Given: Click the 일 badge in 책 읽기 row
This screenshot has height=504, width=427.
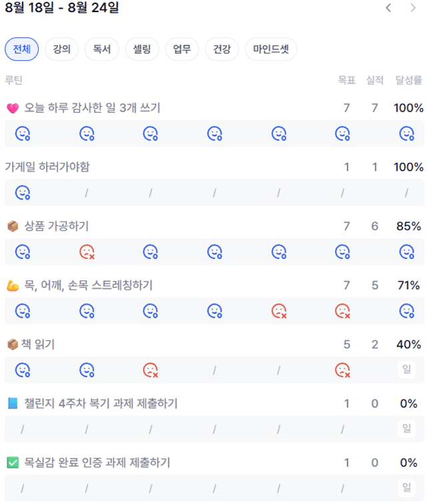Looking at the screenshot, I should coord(407,369).
